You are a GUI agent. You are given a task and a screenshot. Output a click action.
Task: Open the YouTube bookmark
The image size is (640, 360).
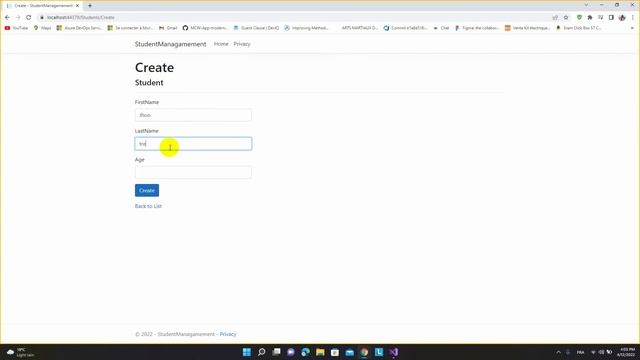click(16, 28)
